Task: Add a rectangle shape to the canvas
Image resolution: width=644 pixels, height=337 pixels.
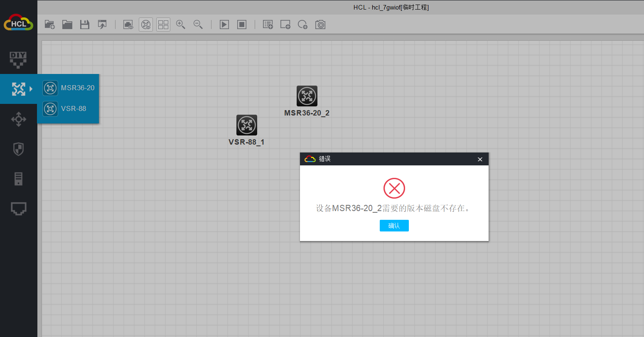Action: tap(285, 25)
